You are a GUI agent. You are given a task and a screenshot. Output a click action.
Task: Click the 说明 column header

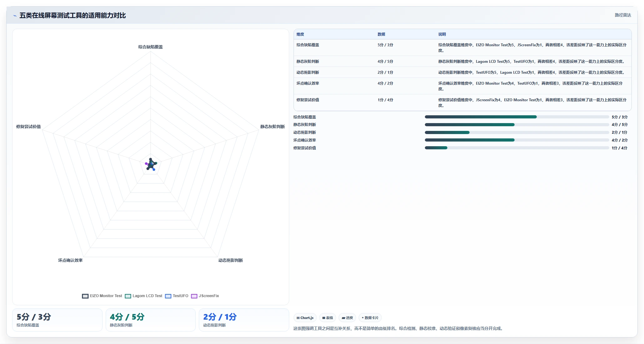[442, 34]
